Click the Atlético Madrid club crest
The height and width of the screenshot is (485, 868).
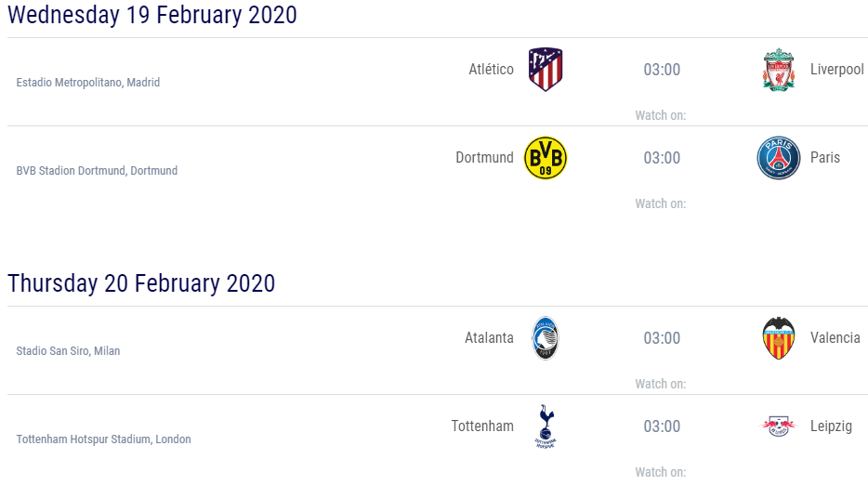pos(546,69)
